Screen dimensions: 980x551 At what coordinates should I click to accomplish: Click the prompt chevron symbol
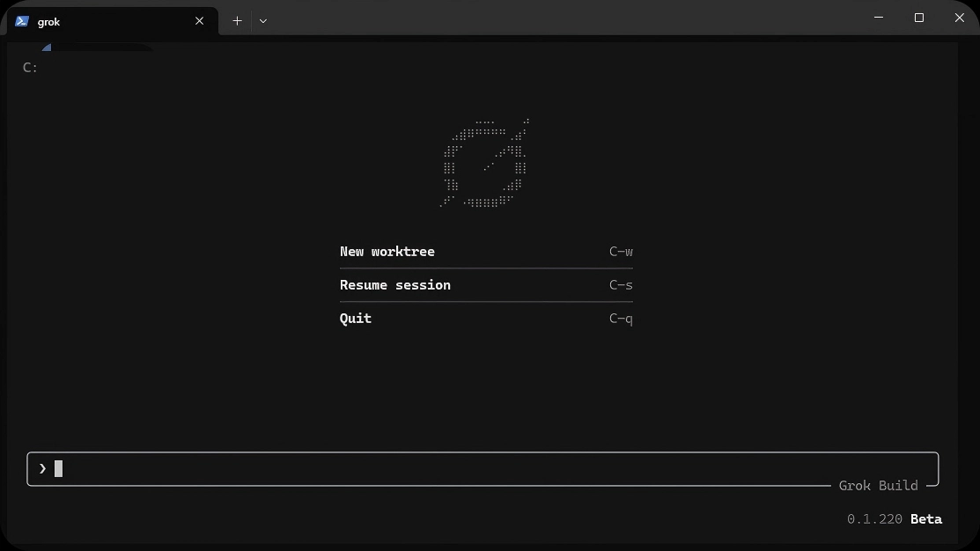(42, 468)
